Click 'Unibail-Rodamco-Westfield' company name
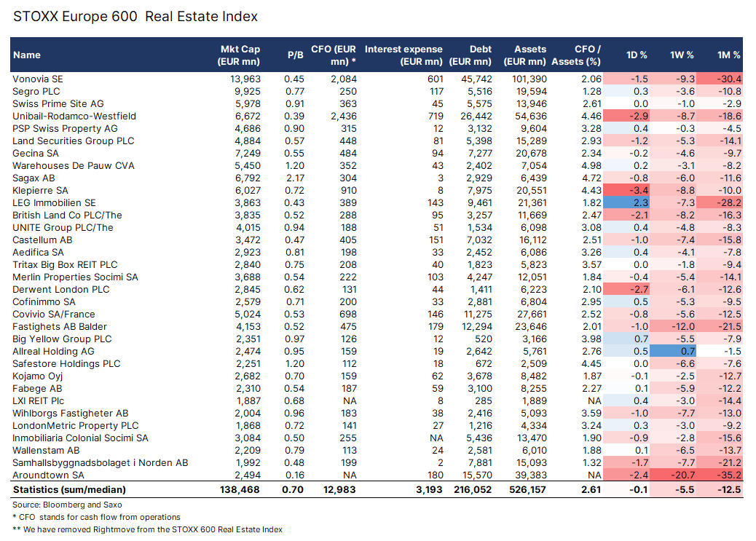 click(x=74, y=117)
